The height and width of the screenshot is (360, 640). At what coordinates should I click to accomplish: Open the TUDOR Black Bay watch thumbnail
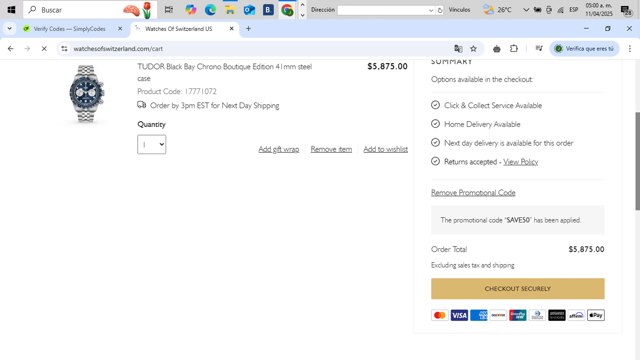point(87,93)
